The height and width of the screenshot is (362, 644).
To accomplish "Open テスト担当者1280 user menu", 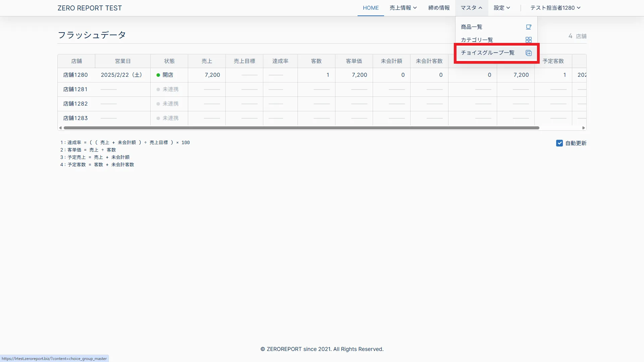I will click(x=555, y=8).
